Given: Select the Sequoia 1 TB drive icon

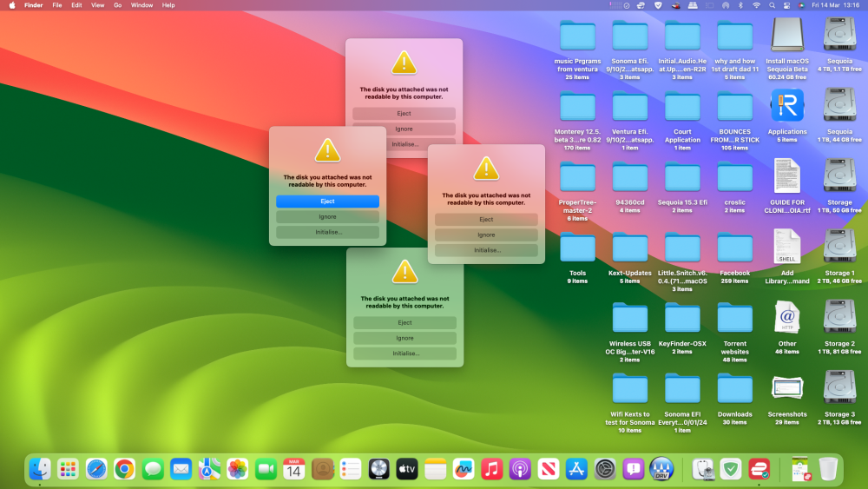Looking at the screenshot, I should (839, 105).
